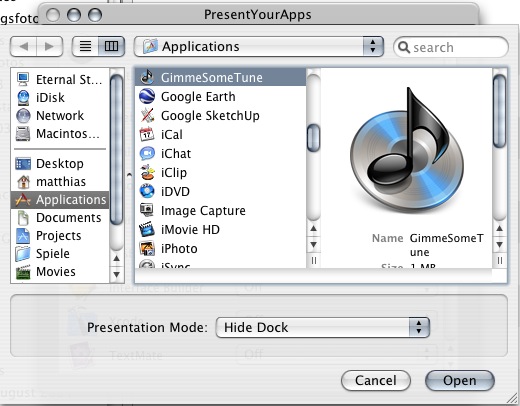520x406 pixels.
Task: Pick the iCal calendar icon
Action: tap(147, 134)
